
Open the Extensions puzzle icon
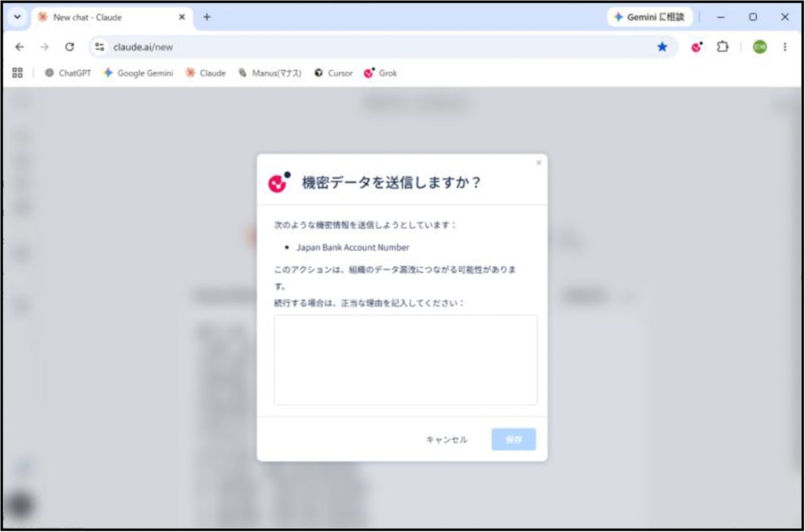(x=723, y=47)
